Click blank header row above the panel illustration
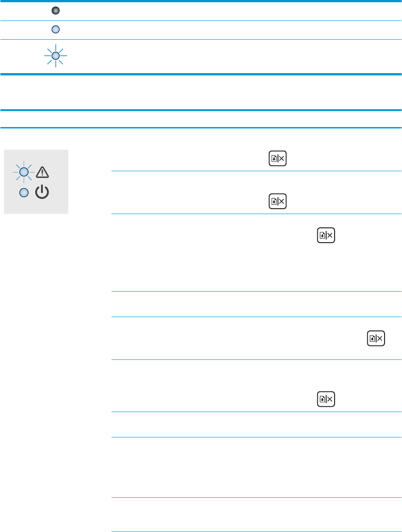Viewport: 402px width, 532px height. coord(201,119)
